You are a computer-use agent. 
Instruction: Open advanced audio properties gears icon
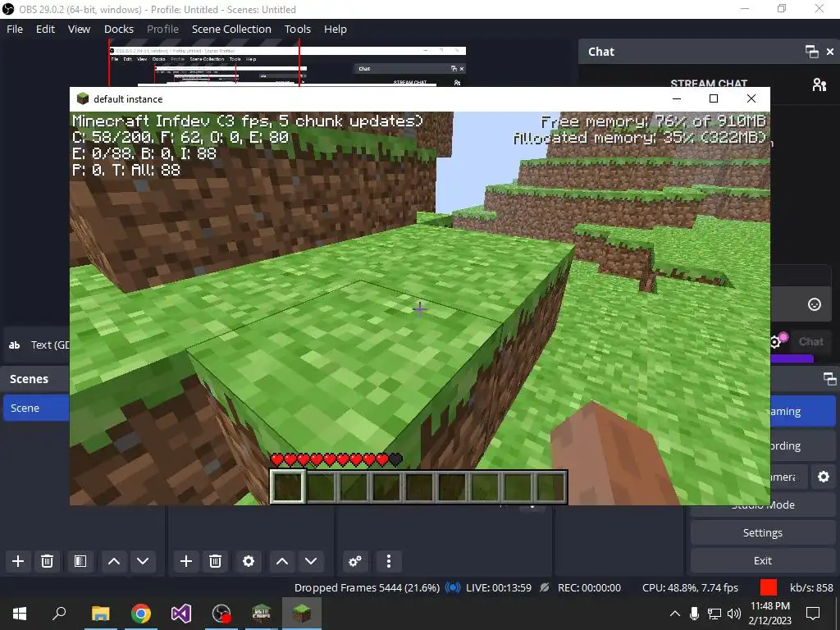tap(354, 561)
